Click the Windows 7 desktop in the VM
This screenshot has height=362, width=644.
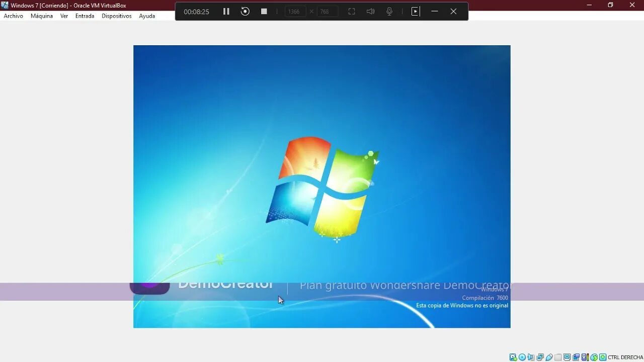(x=322, y=187)
